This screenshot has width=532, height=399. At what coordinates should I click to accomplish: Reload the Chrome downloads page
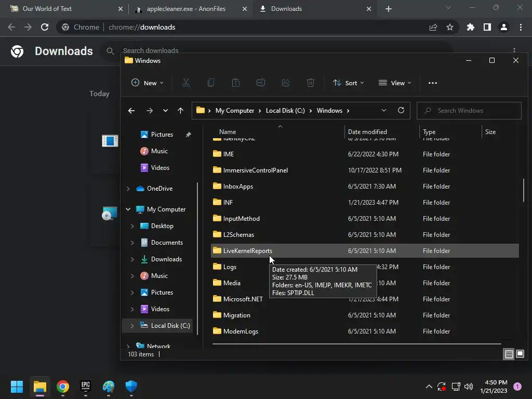point(45,27)
